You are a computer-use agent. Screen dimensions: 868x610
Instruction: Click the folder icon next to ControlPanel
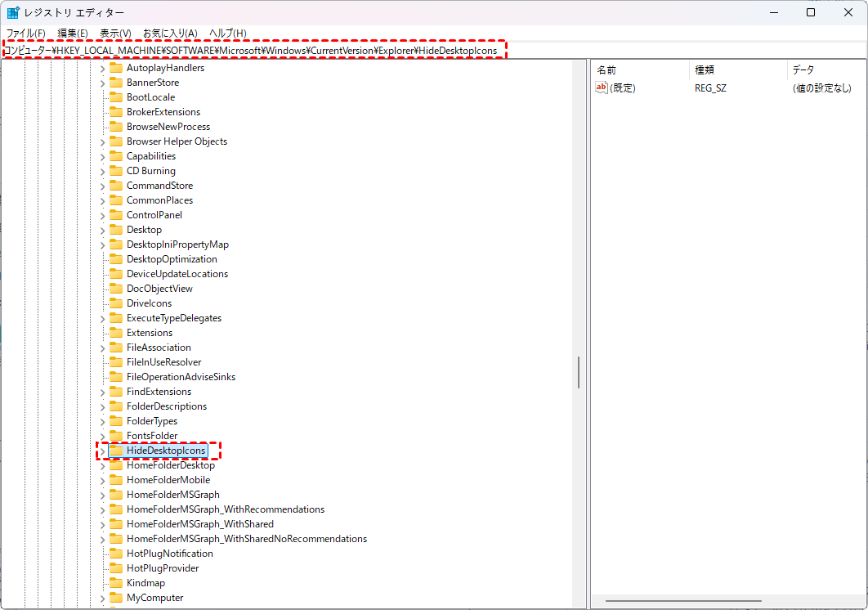click(x=116, y=215)
